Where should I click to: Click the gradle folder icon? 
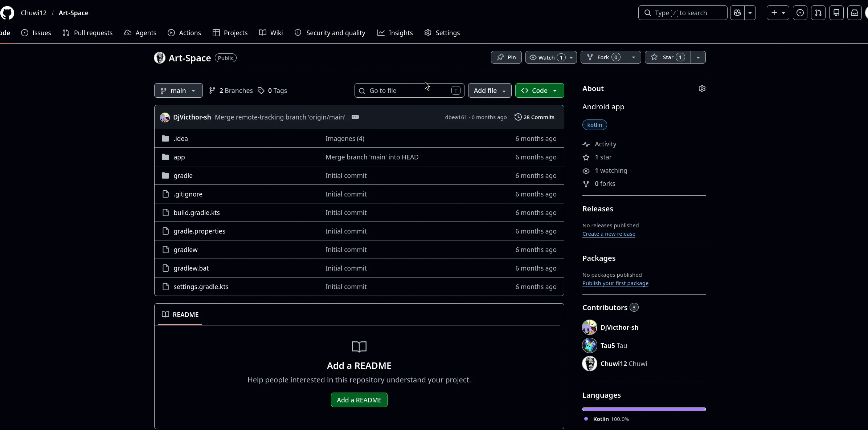165,175
